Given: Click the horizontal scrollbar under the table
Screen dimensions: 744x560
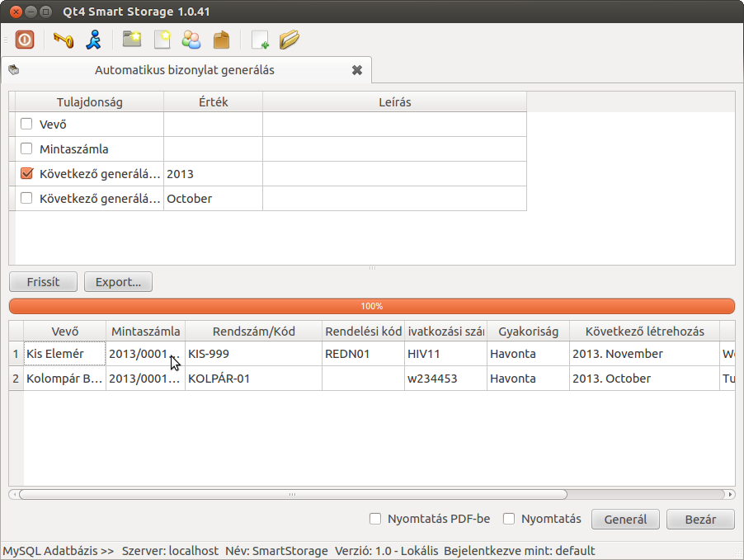Looking at the screenshot, I should (x=292, y=495).
